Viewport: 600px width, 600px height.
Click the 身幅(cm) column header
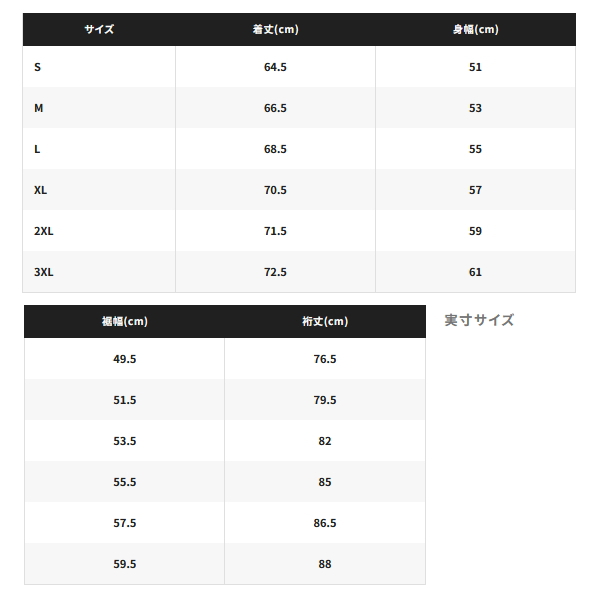(x=475, y=29)
